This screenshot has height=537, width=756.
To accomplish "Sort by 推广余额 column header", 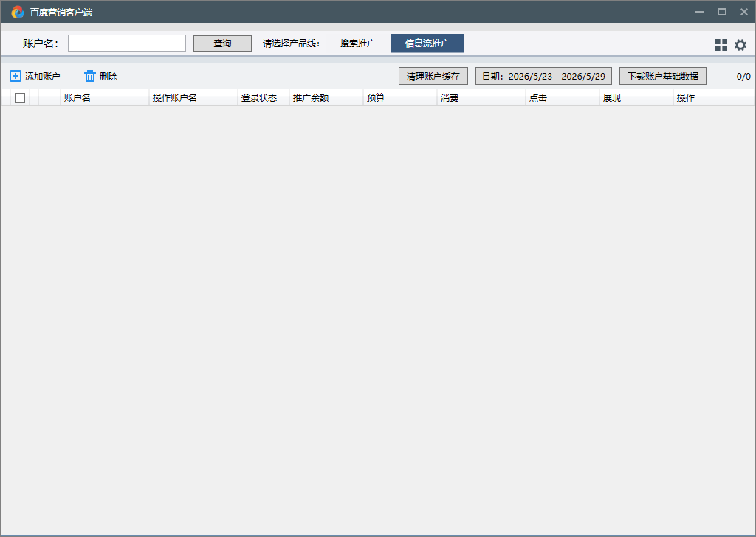I will [326, 98].
